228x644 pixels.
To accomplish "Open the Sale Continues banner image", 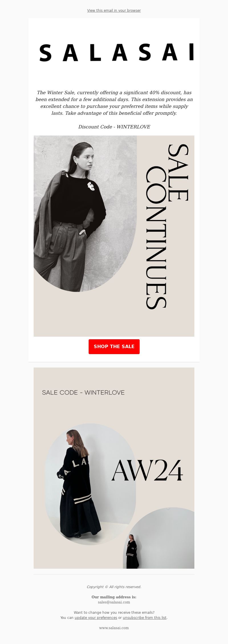I will [x=114, y=236].
